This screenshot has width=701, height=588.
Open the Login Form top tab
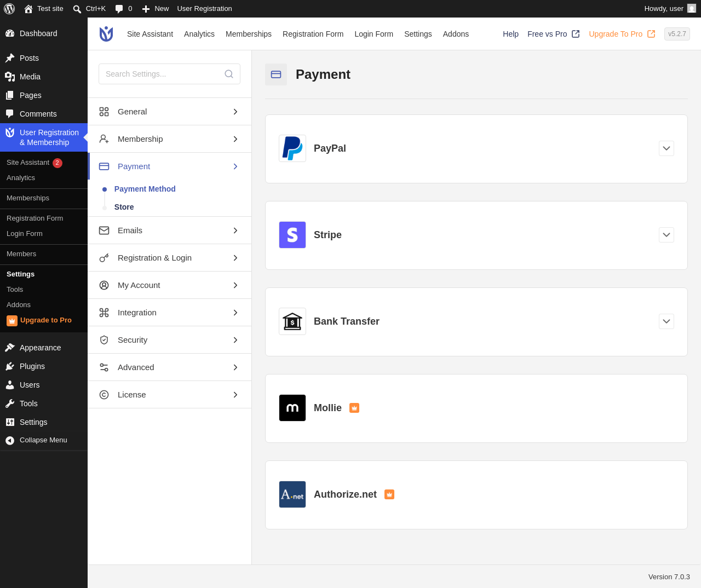pos(374,34)
